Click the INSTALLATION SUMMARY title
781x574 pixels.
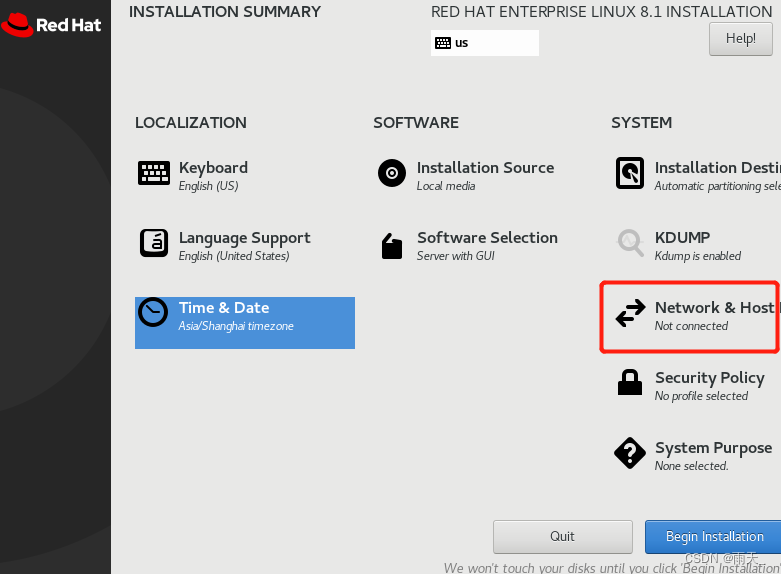pyautogui.click(x=225, y=11)
